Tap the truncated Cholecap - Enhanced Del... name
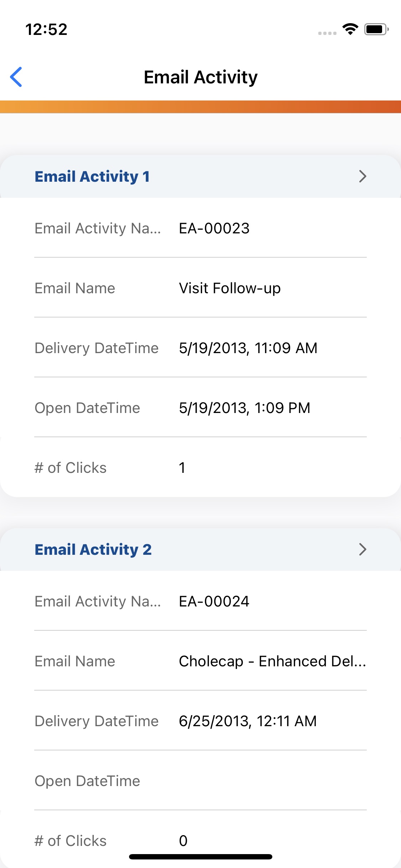This screenshot has height=868, width=401. click(272, 661)
